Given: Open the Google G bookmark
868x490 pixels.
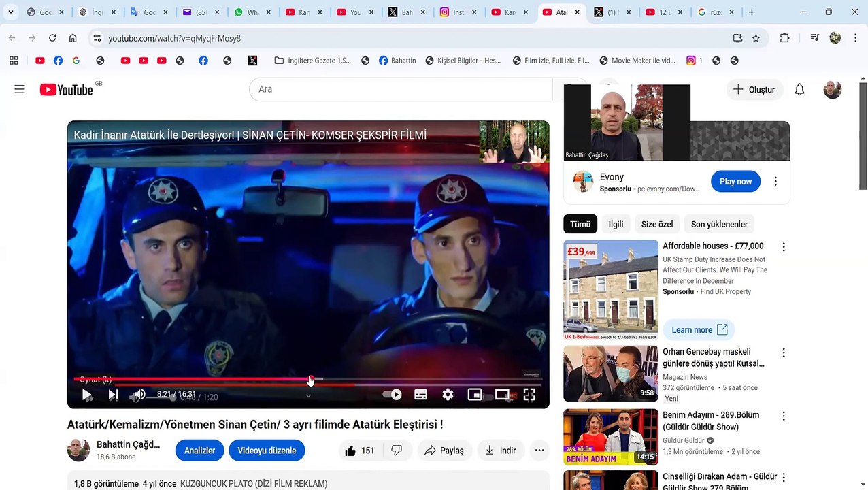Looking at the screenshot, I should pyautogui.click(x=76, y=61).
